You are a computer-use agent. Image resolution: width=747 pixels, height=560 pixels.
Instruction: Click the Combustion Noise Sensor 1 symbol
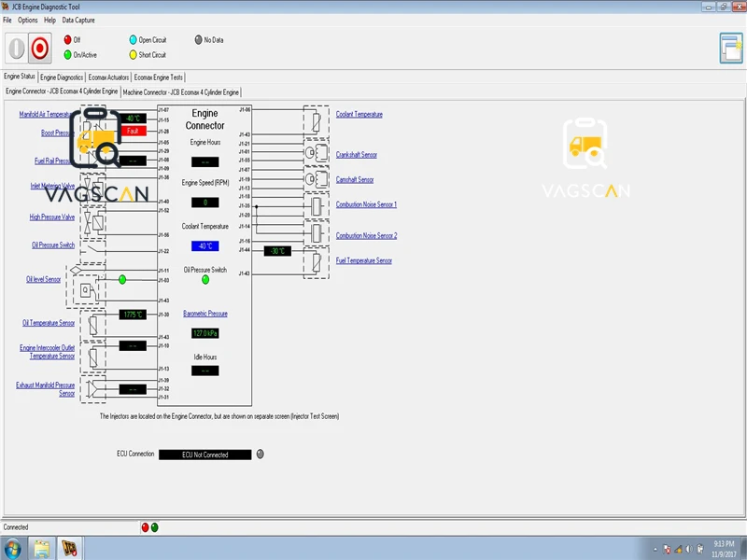pyautogui.click(x=317, y=206)
